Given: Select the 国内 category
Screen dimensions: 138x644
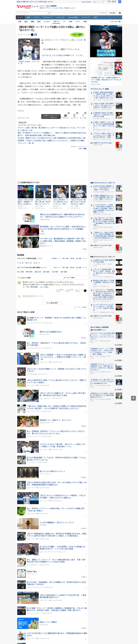Looking at the screenshot, I should click(x=26, y=21).
